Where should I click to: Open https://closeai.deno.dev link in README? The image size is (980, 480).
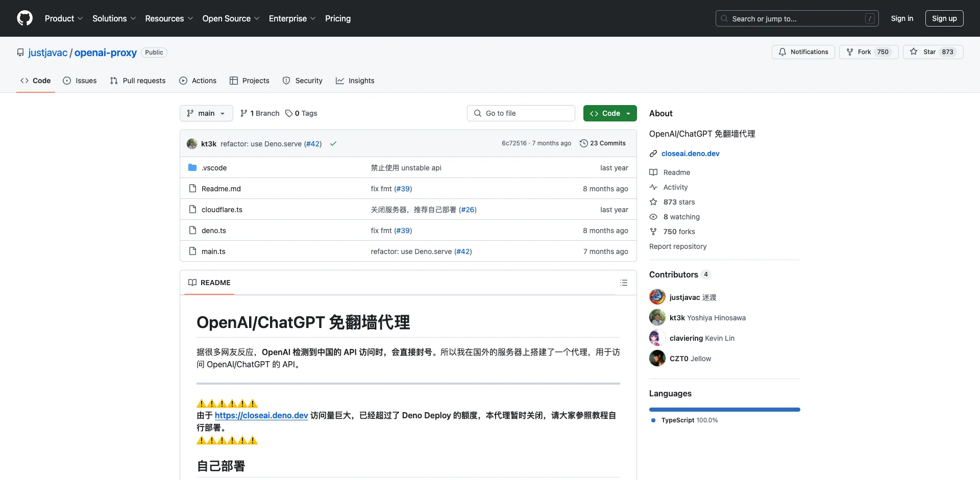click(261, 415)
